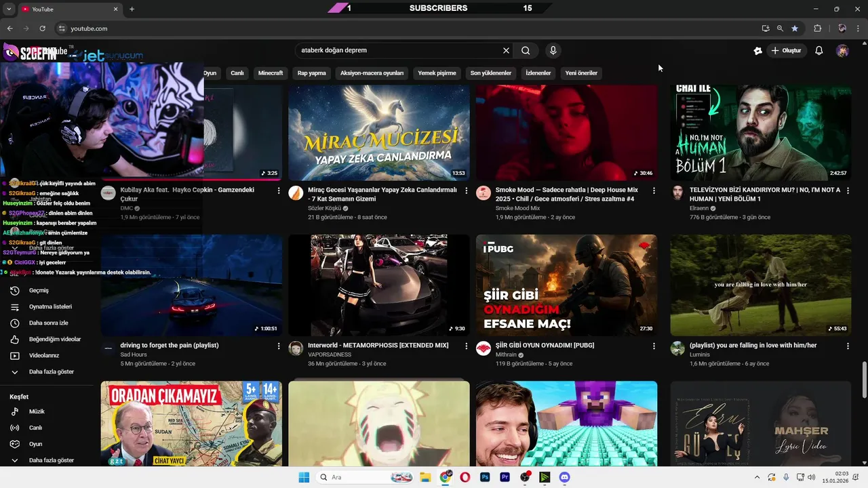
Task: Open the Elraenn channel link
Action: coord(699,209)
